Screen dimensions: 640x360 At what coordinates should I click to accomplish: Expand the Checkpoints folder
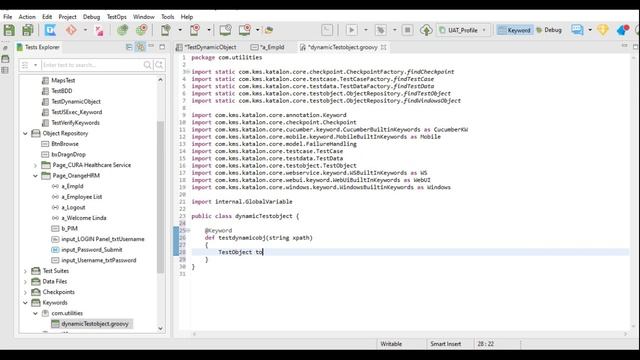click(25, 292)
